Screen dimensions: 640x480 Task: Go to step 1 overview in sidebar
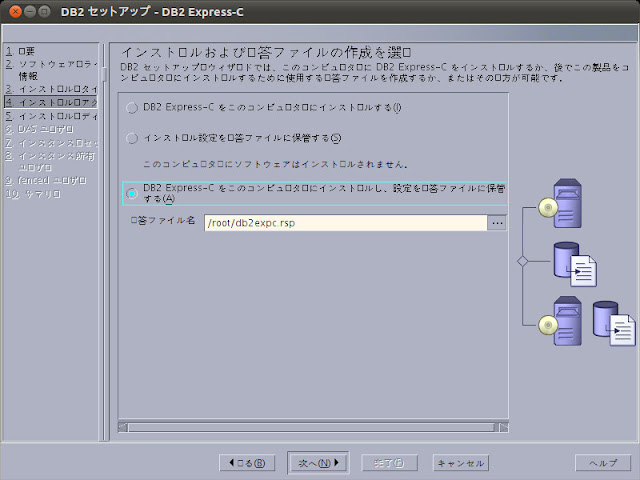[x=20, y=51]
